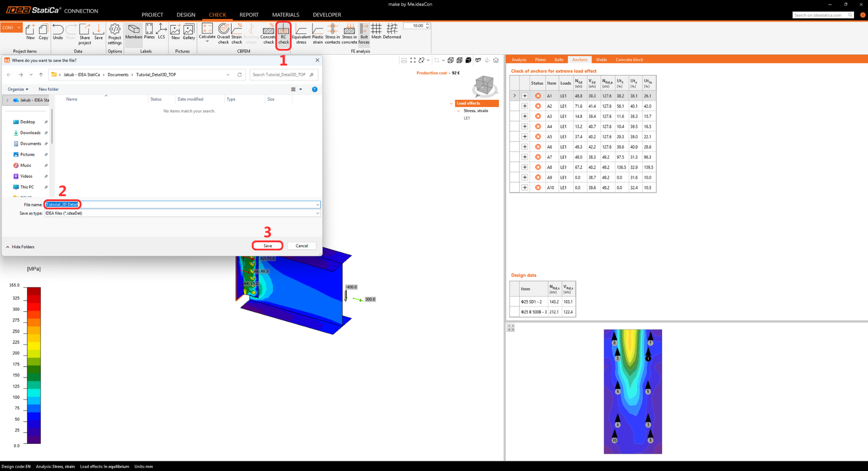Toggle Mesh display
The image size is (868, 471).
(377, 32)
